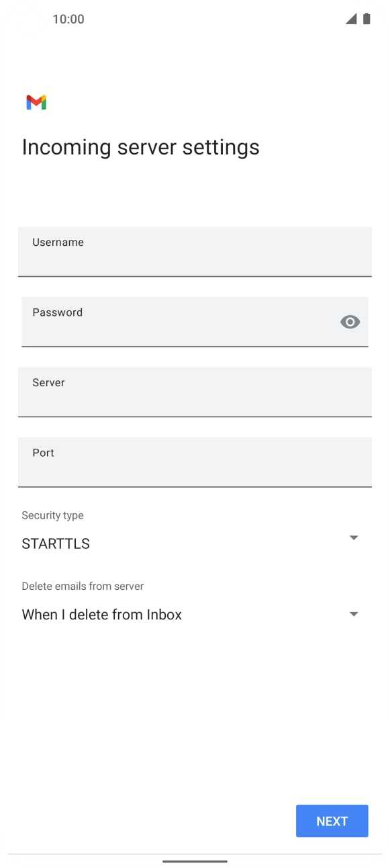Tap the Incoming server settings heading
Image resolution: width=390 pixels, height=868 pixels.
point(140,146)
